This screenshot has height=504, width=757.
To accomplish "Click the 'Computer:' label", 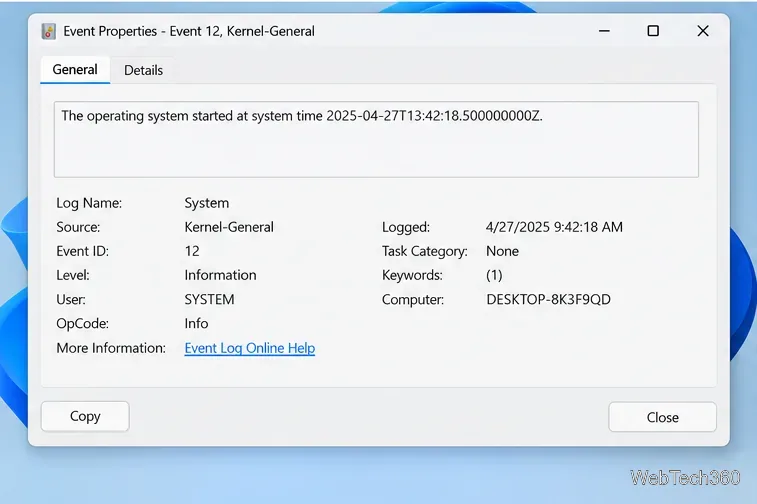I will coord(412,299).
